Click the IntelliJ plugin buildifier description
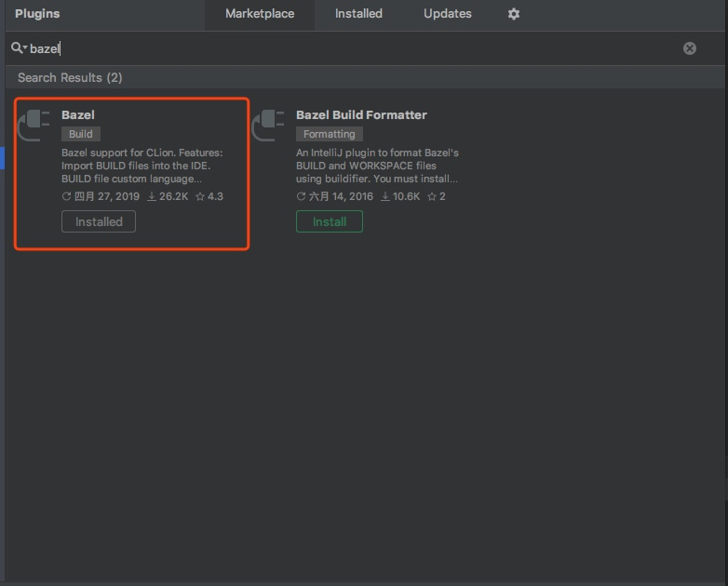 [x=377, y=166]
